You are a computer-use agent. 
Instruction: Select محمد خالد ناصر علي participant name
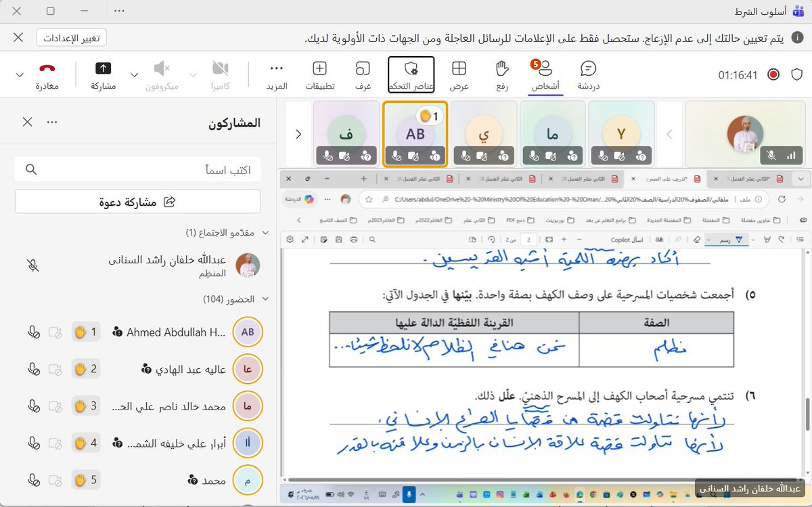pyautogui.click(x=167, y=406)
